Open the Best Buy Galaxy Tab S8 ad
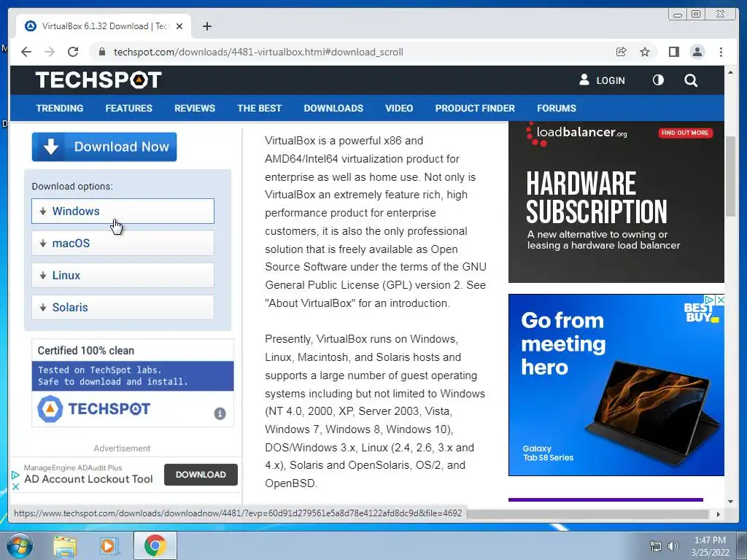This screenshot has width=747, height=560. click(616, 385)
